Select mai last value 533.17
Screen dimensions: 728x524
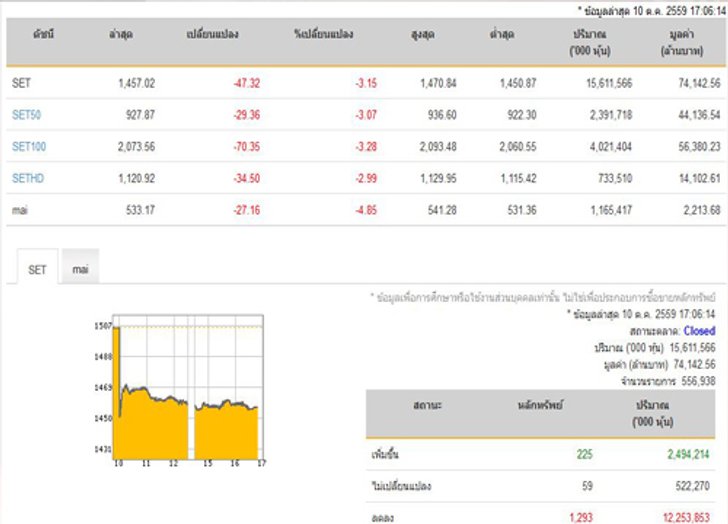pos(140,210)
